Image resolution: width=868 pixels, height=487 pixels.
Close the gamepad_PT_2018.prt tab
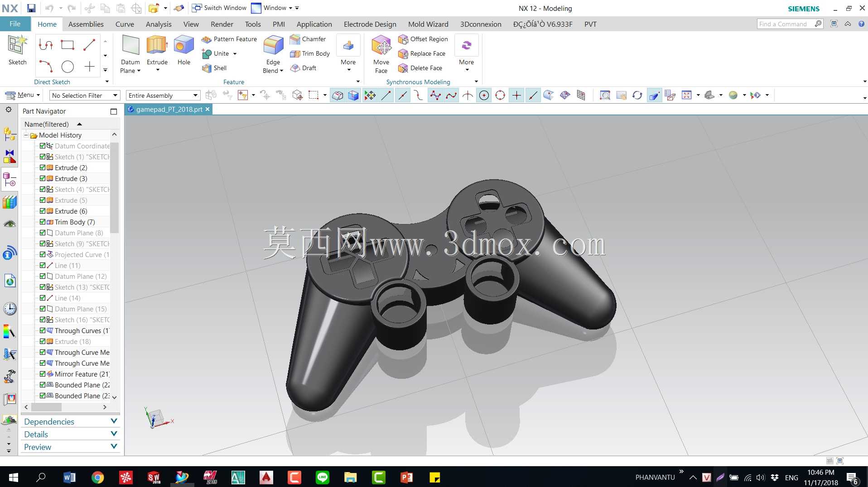(207, 109)
